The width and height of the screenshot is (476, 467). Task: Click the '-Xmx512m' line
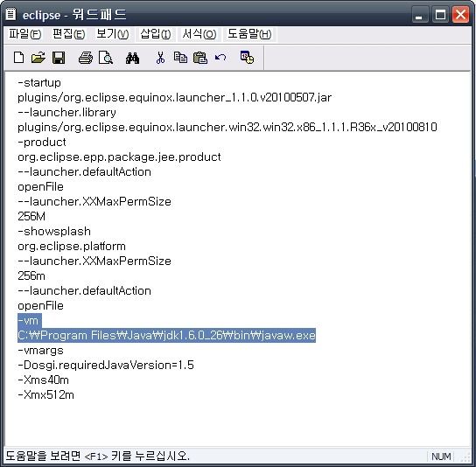coord(45,394)
